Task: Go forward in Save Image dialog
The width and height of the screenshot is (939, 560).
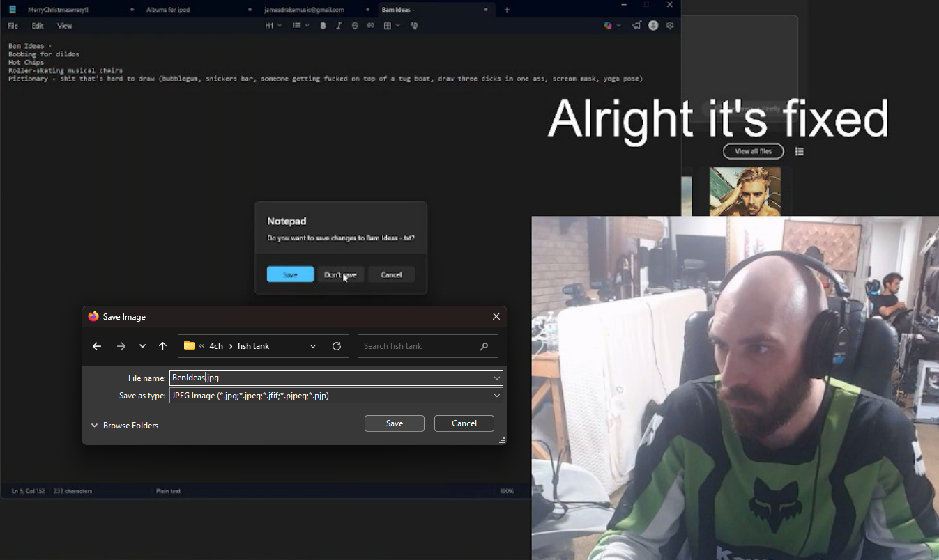Action: (121, 346)
